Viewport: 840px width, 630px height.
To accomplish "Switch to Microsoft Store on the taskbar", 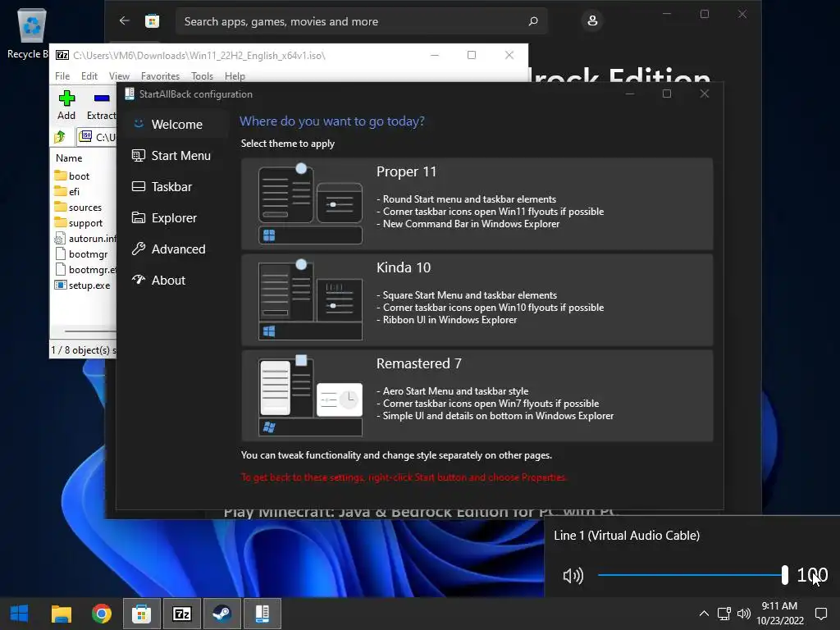I will 141,614.
